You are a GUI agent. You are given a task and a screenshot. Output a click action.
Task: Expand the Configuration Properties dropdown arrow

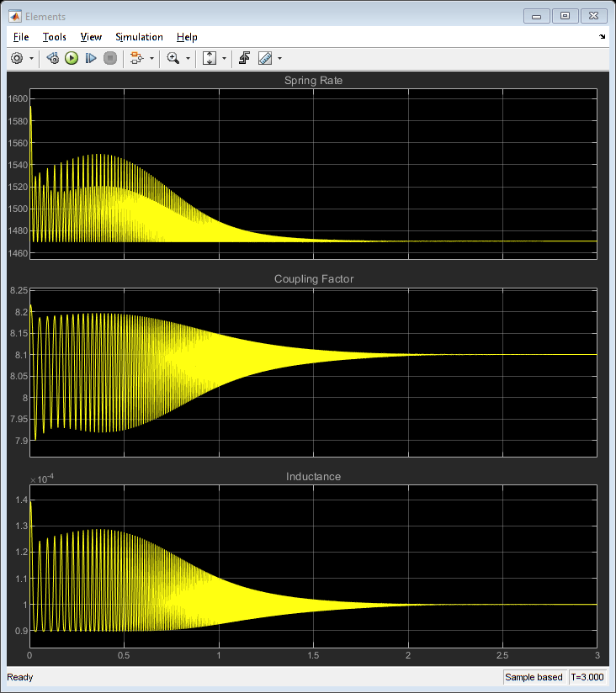point(31,58)
